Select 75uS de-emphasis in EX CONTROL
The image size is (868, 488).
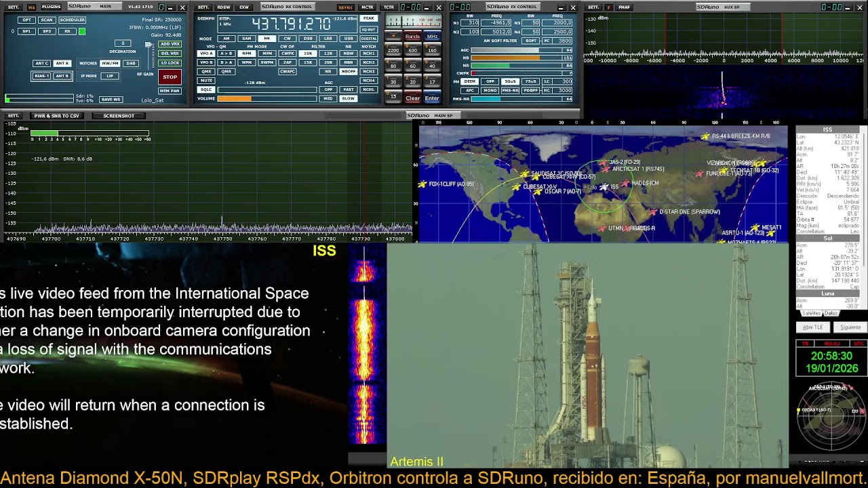530,81
